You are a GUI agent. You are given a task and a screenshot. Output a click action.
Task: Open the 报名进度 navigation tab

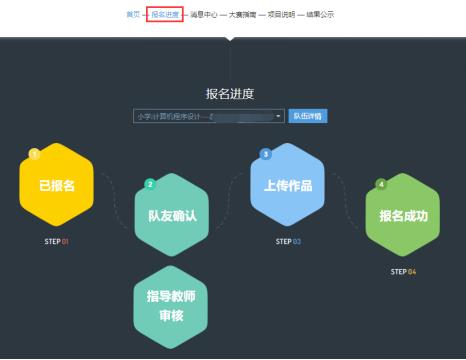165,14
